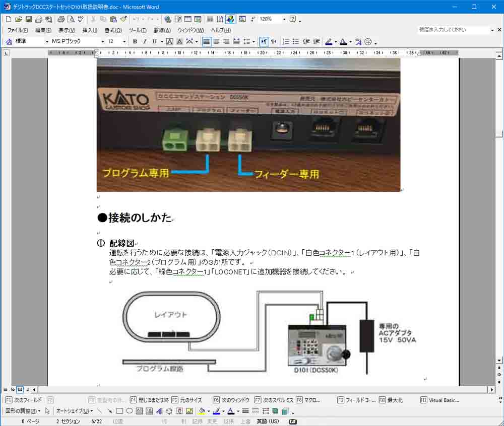This screenshot has height=426, width=504.
Task: Click the Insert Hyperlink icon
Action: (167, 19)
